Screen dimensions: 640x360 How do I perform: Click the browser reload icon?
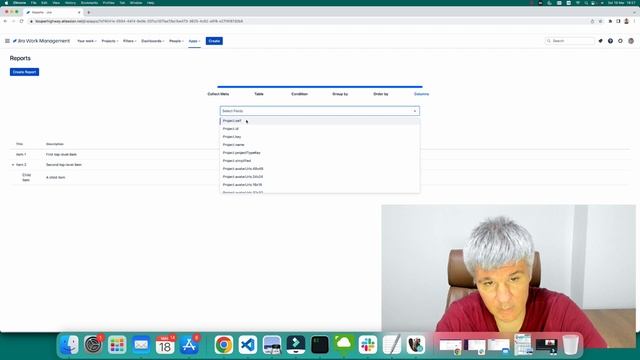[x=21, y=21]
